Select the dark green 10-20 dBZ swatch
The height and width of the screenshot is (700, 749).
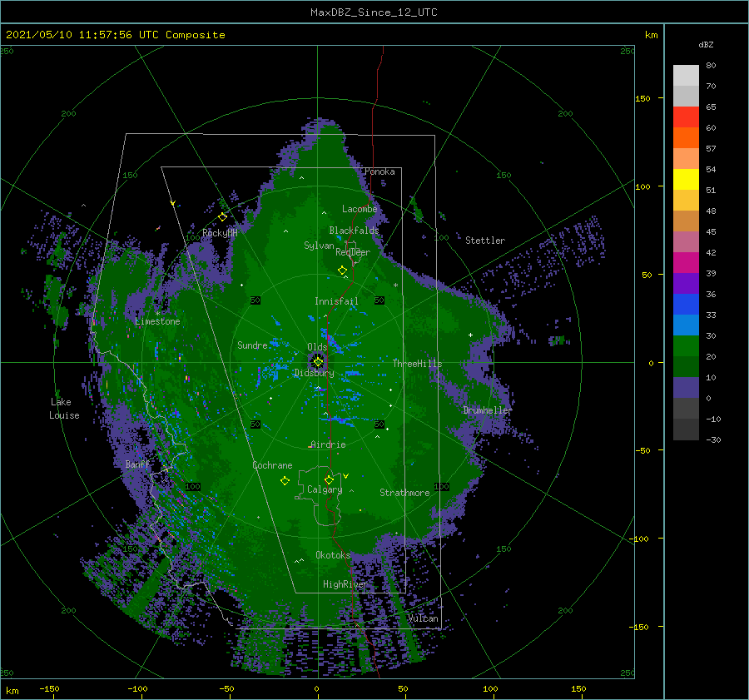click(686, 366)
